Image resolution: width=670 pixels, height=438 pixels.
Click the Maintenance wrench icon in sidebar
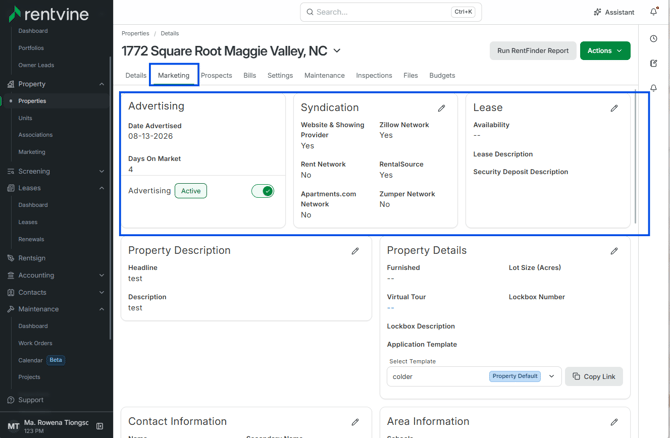11,309
